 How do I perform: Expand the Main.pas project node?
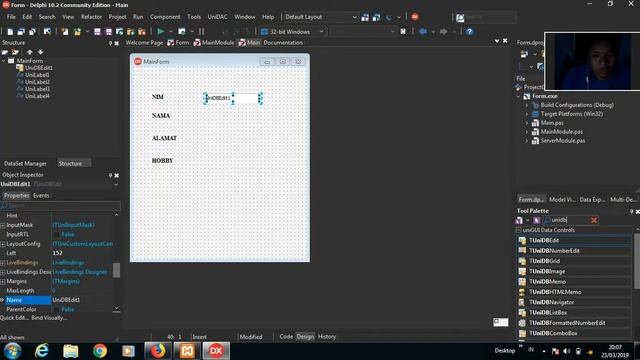[x=527, y=123]
